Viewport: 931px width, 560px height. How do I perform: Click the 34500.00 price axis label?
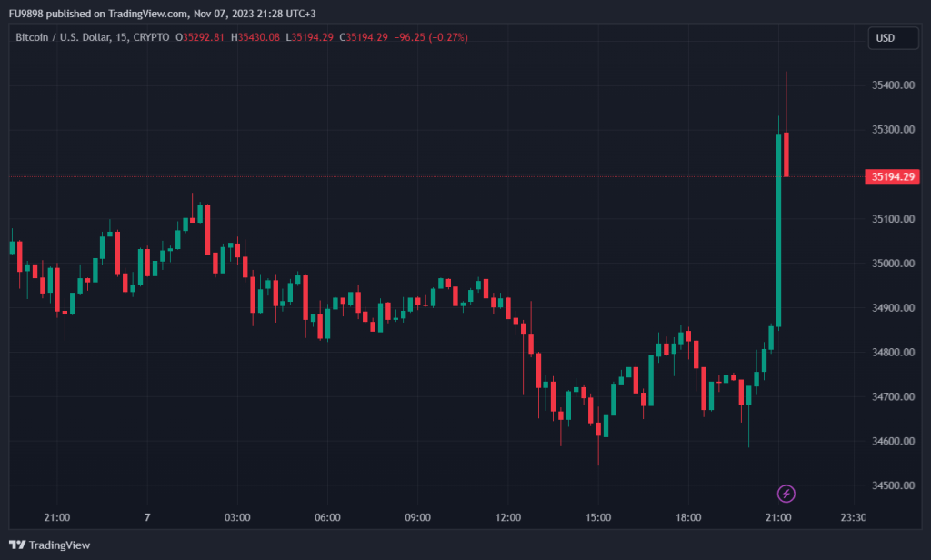pyautogui.click(x=892, y=486)
